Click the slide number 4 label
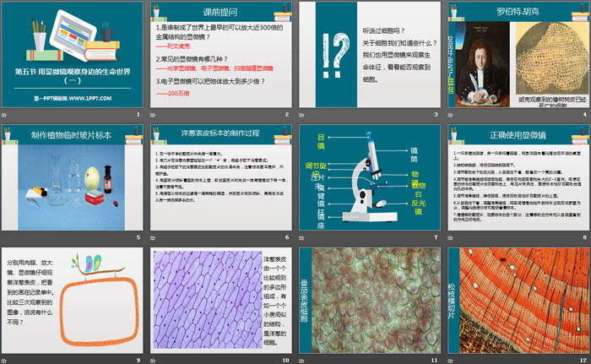This screenshot has width=591, height=364. click(x=584, y=114)
